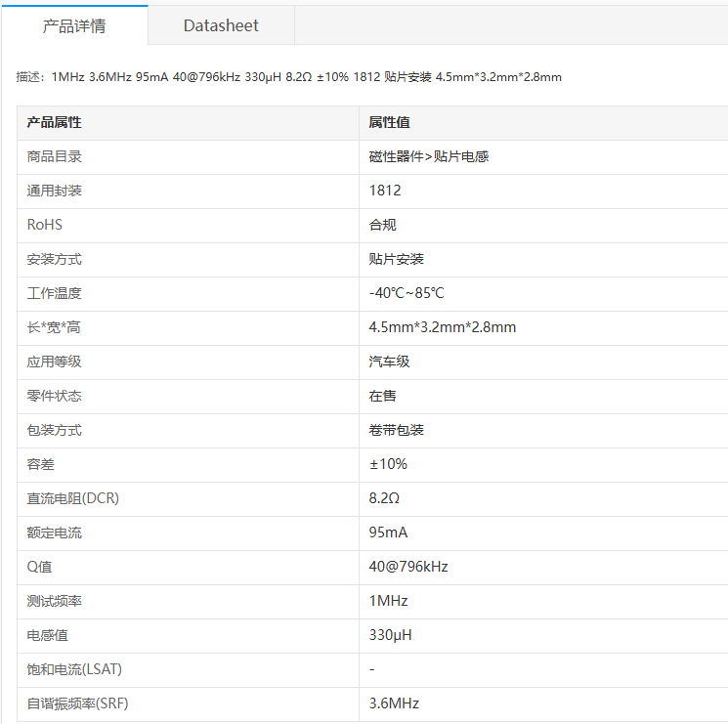
Task: Switch to the Datasheet tab
Action: [x=221, y=25]
